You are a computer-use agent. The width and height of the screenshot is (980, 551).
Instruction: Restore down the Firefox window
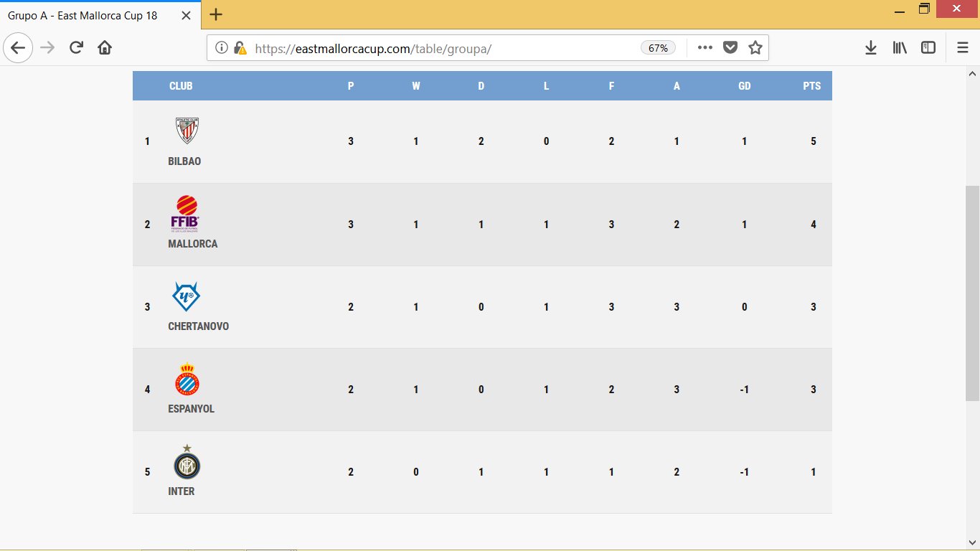924,9
